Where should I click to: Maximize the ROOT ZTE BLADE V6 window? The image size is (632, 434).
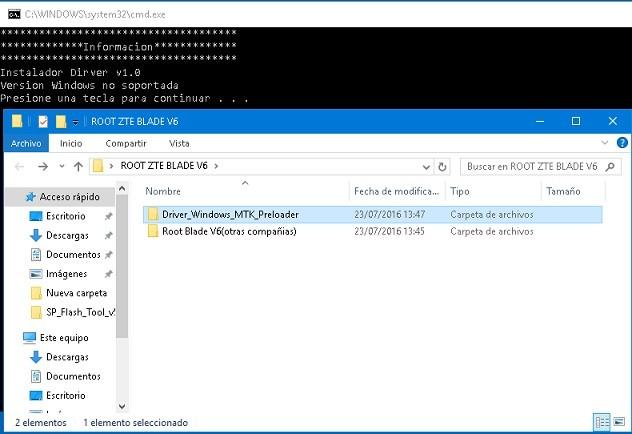pos(576,121)
